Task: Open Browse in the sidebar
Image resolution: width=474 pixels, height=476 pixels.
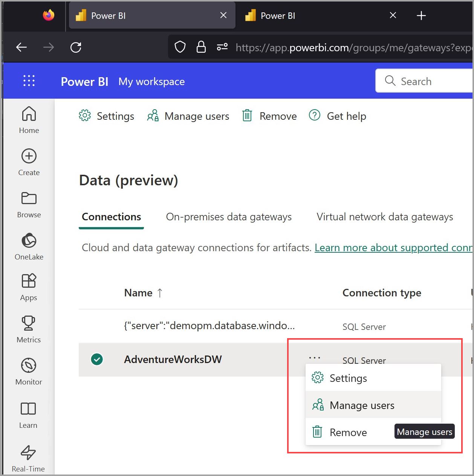Action: [x=29, y=204]
